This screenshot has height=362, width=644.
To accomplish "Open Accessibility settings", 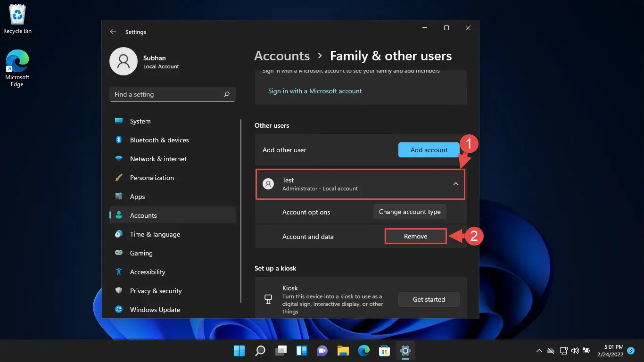I will [x=173, y=272].
